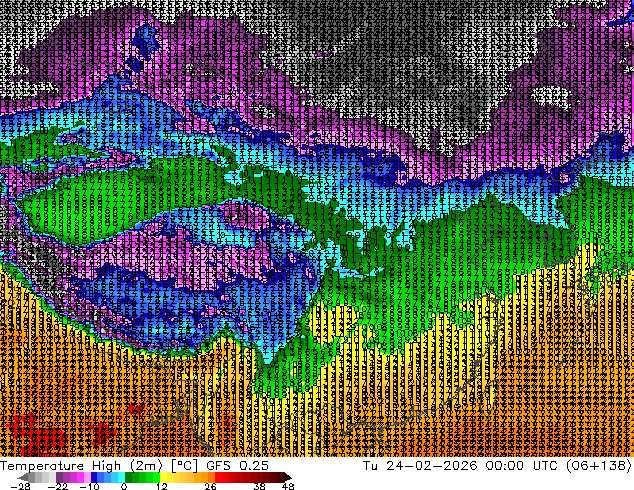The height and width of the screenshot is (490, 634).
Task: Click the '38' legend value
Action: click(260, 486)
